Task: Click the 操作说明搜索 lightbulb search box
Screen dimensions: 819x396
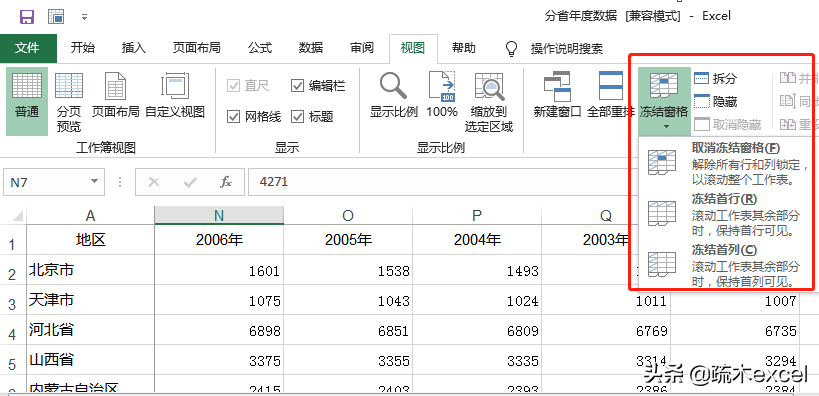Action: [x=554, y=49]
